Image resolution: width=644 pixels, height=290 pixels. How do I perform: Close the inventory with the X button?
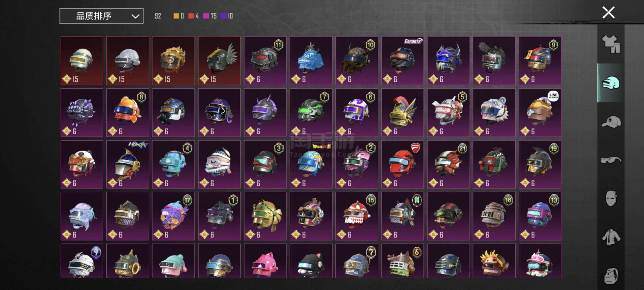(609, 12)
